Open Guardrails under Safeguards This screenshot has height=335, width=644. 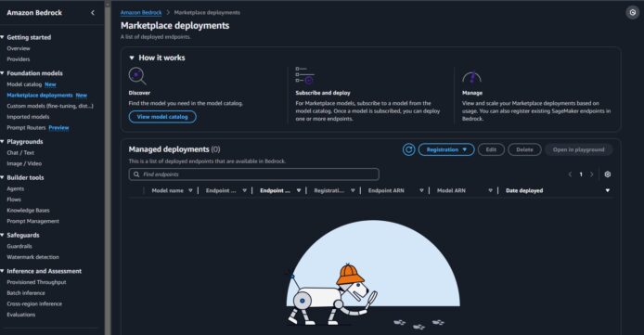19,246
